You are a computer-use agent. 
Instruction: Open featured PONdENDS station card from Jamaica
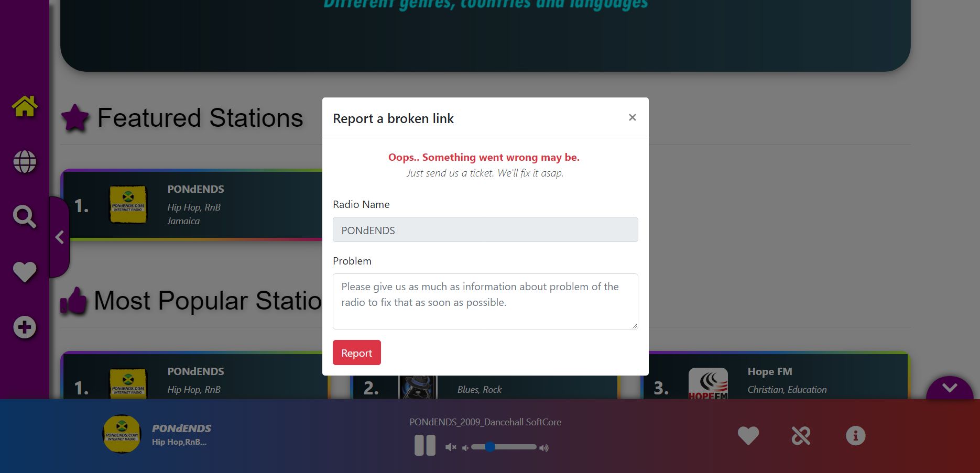tap(192, 205)
